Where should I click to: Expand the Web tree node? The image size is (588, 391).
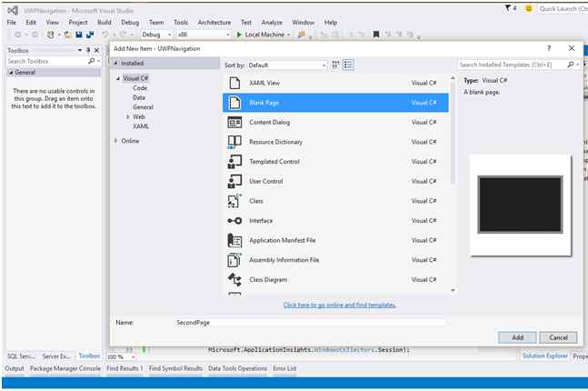pos(128,116)
